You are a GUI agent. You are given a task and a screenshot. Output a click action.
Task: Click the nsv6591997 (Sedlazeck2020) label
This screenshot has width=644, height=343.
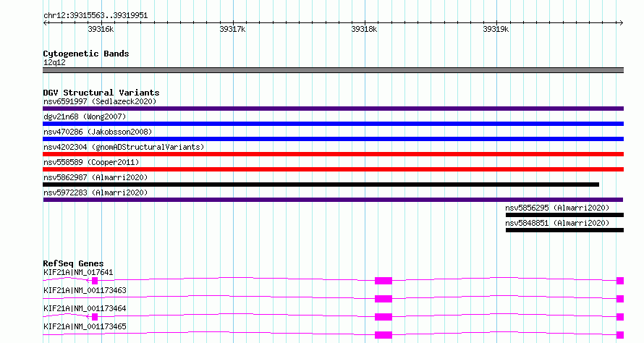click(100, 101)
